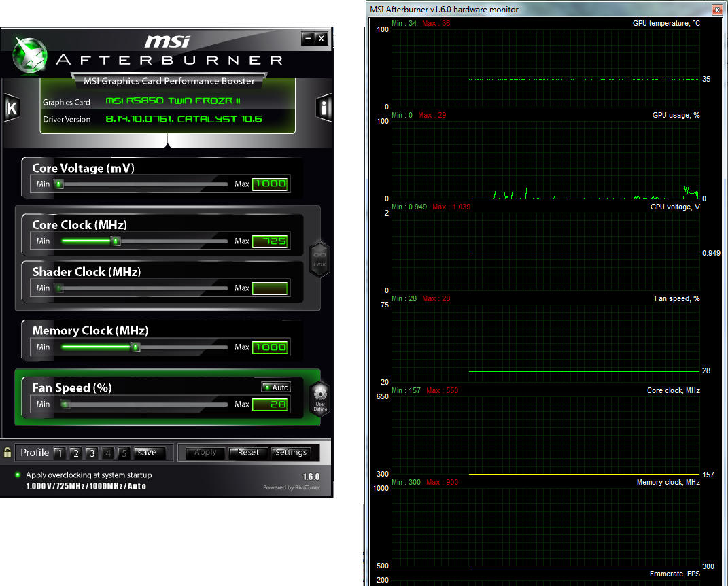Open Kombustor with the K icon
This screenshot has width=728, height=586.
12,107
